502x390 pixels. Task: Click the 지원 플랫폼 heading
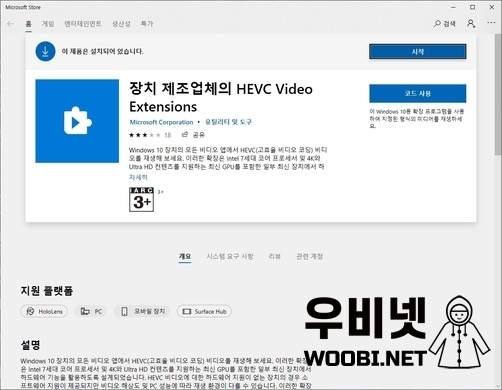pos(47,291)
